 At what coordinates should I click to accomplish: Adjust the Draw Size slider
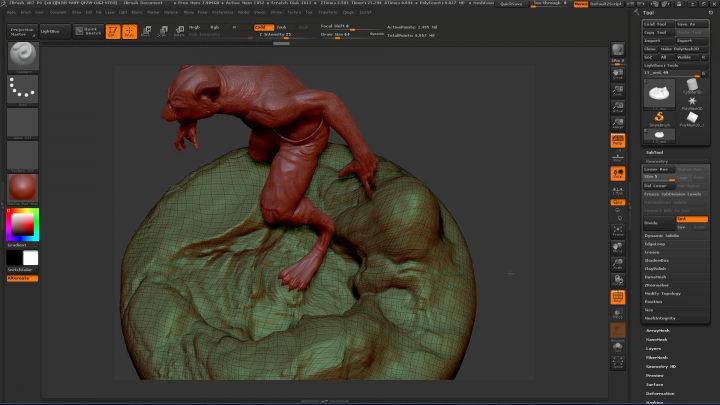(352, 34)
